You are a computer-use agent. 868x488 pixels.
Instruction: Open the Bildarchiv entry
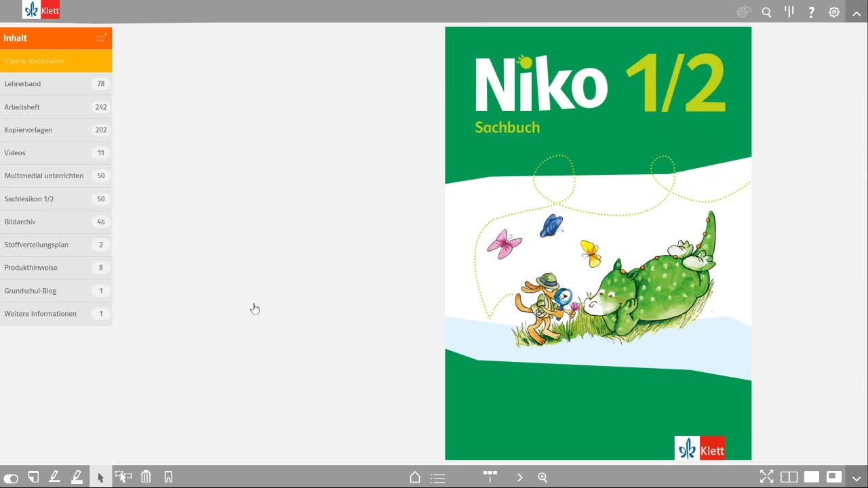[x=56, y=222]
